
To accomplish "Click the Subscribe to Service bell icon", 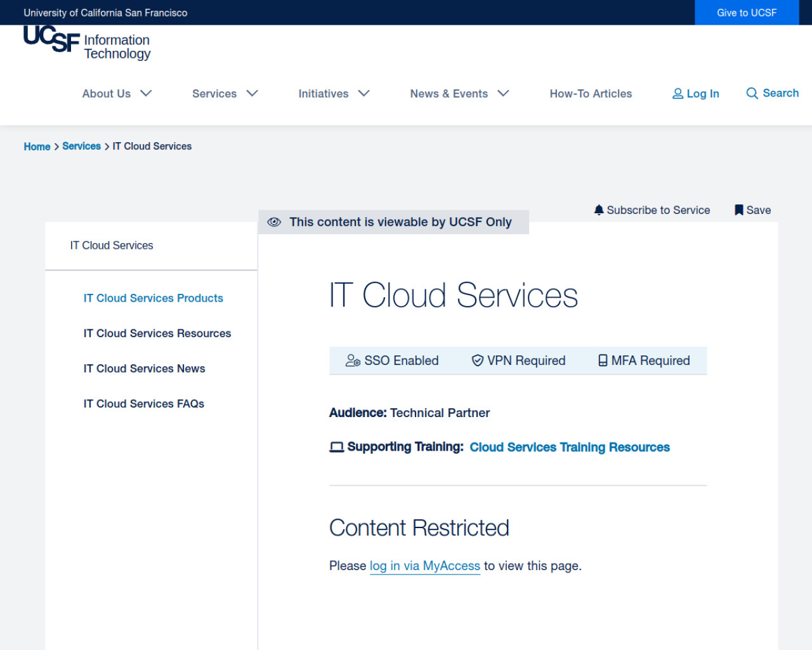I will coord(599,210).
